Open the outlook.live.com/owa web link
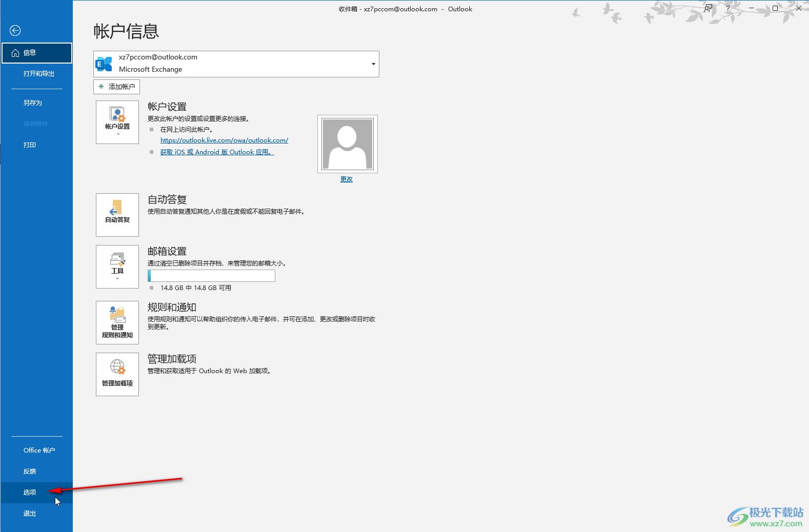809x532 pixels. pos(224,140)
